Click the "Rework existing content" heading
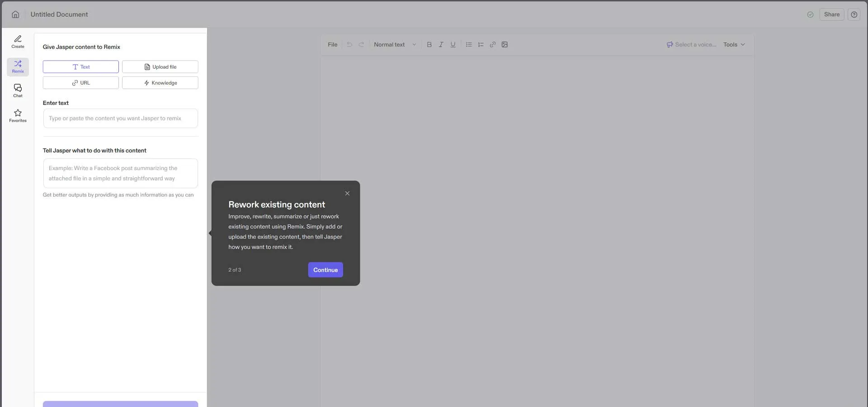Viewport: 868px width, 407px height. (277, 204)
